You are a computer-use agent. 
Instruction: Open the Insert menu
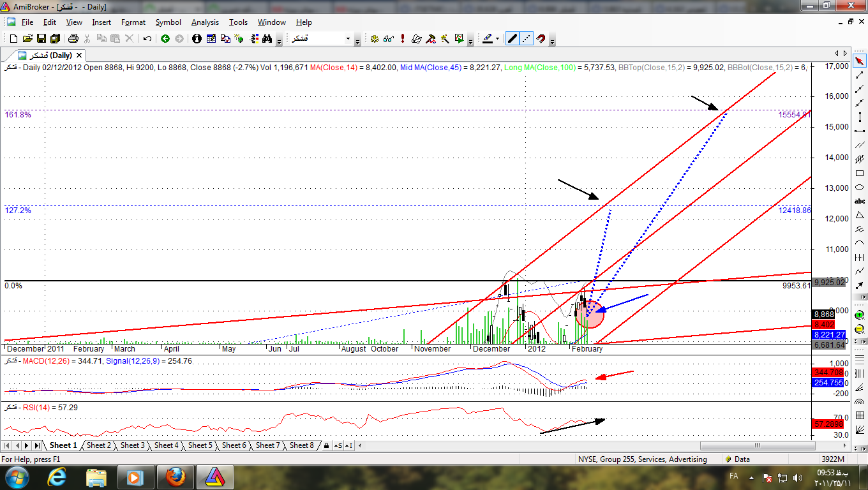[x=101, y=22]
